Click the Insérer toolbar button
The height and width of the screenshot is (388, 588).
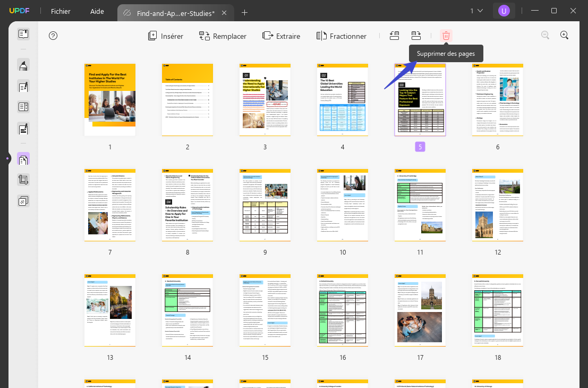(x=166, y=36)
